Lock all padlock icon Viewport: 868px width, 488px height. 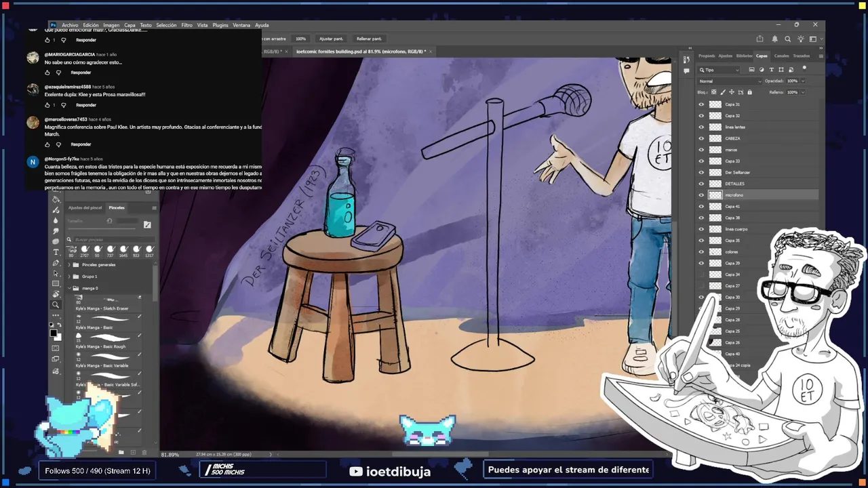click(x=749, y=92)
